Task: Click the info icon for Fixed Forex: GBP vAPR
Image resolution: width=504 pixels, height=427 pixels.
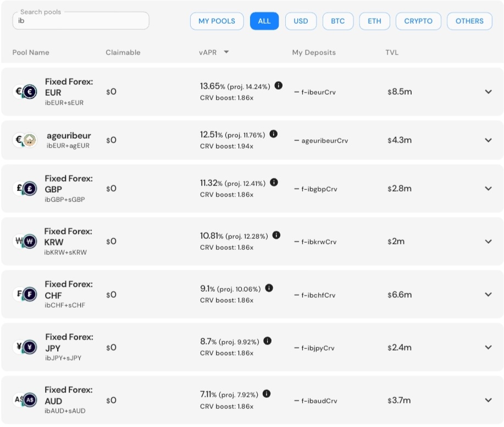Action: click(274, 182)
